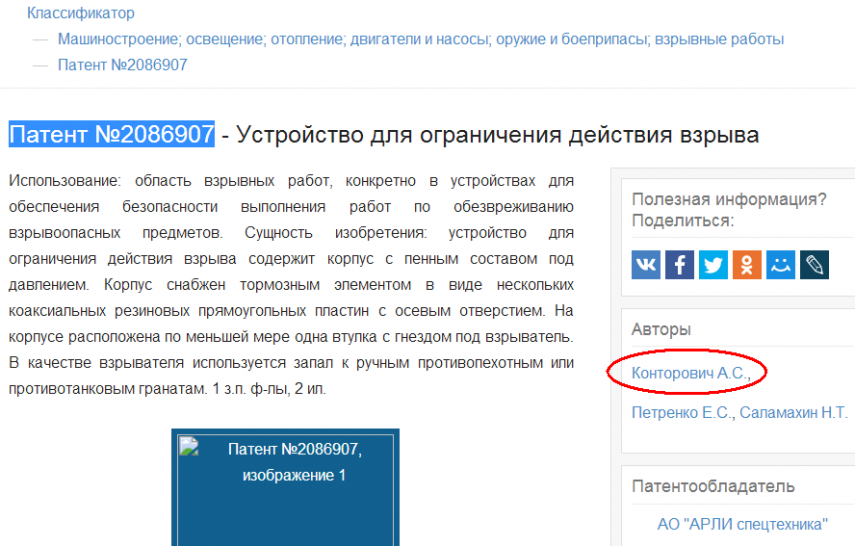This screenshot has width=855, height=546.
Task: Open the Патент №2086907 изображение 1 thumbnail
Action: pyautogui.click(x=285, y=487)
